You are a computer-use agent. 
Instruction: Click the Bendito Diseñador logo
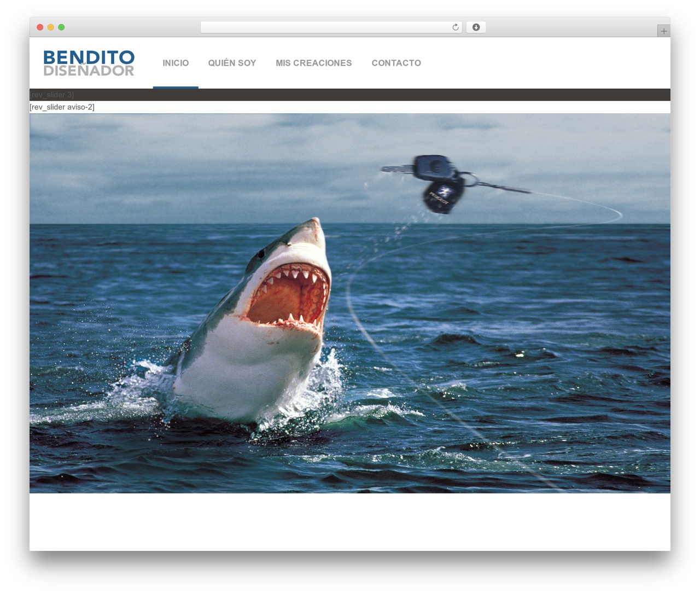tap(89, 63)
